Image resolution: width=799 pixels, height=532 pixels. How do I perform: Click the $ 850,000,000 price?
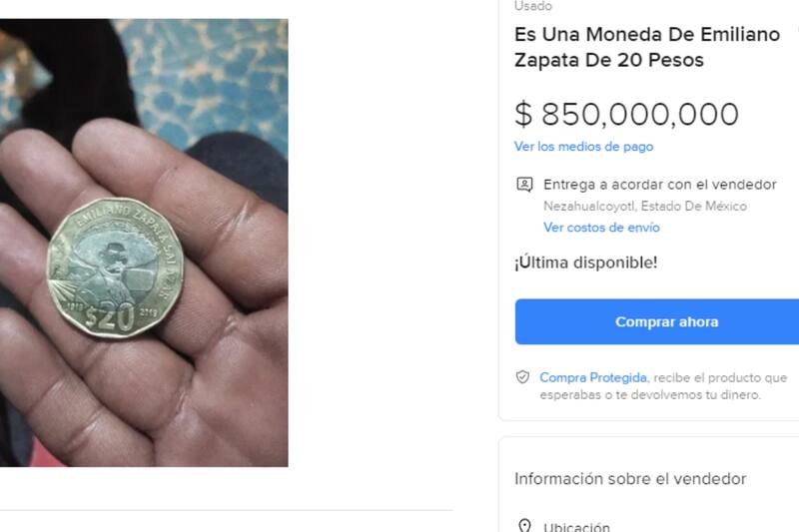626,114
